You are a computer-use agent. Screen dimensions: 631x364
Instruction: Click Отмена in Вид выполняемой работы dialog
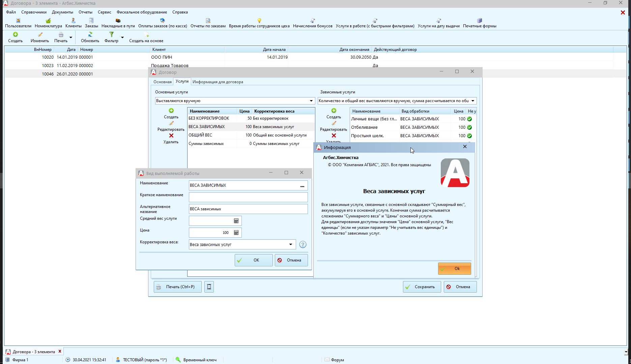pyautogui.click(x=291, y=260)
